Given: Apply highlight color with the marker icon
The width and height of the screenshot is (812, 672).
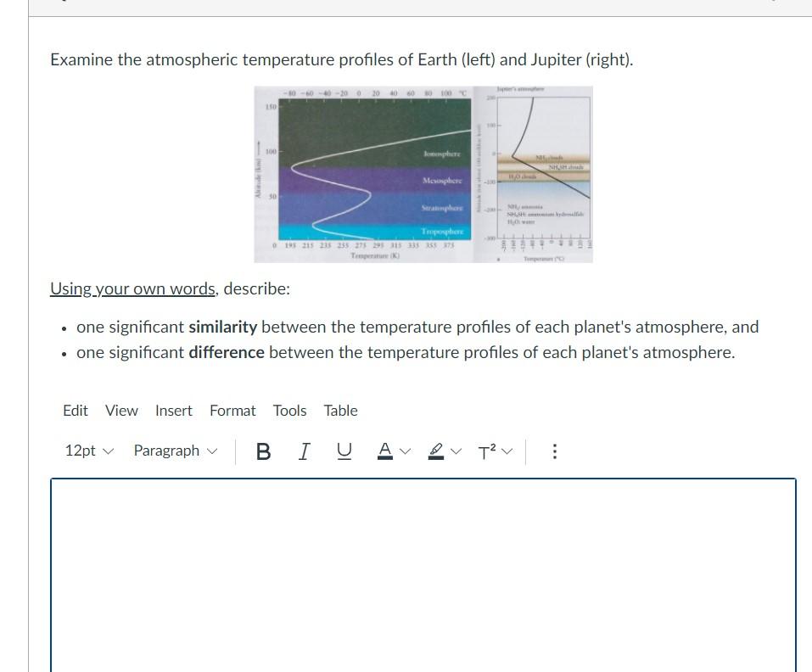Looking at the screenshot, I should [436, 451].
